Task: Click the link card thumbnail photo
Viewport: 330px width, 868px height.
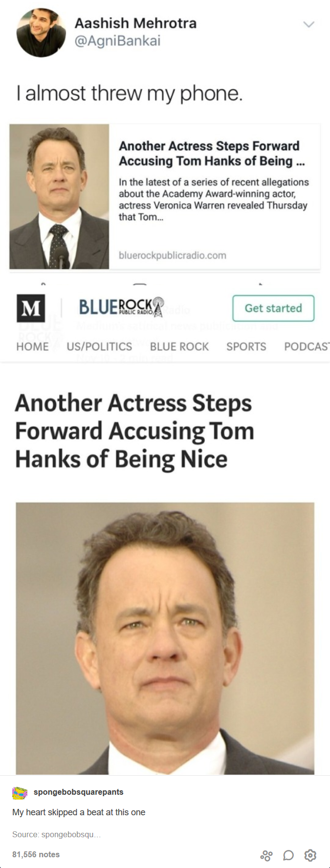Action: (59, 196)
